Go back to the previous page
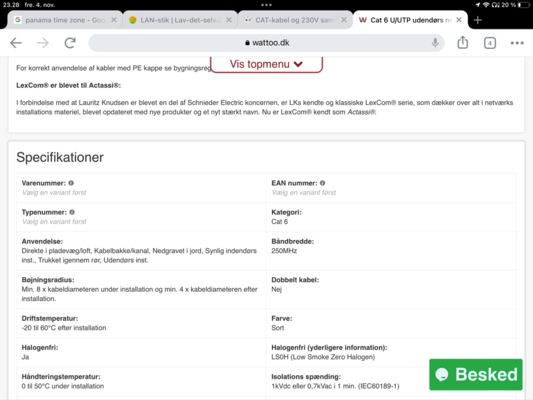Image resolution: width=533 pixels, height=400 pixels. point(16,43)
